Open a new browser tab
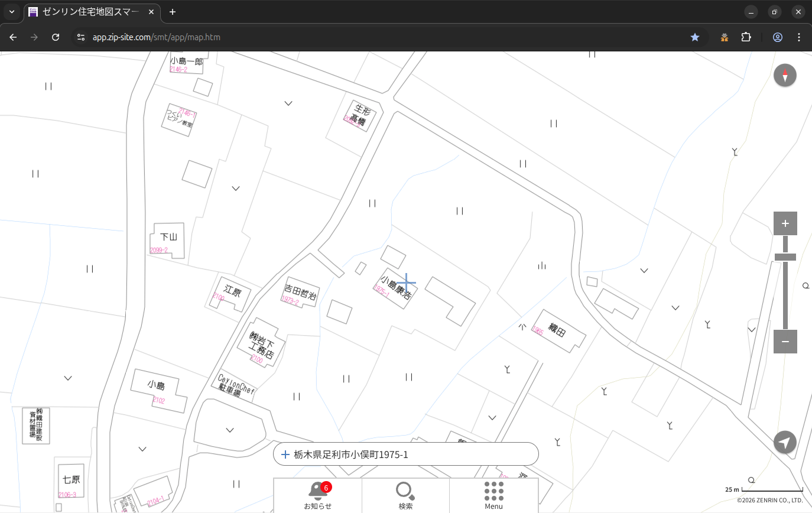Image resolution: width=812 pixels, height=513 pixels. (173, 12)
